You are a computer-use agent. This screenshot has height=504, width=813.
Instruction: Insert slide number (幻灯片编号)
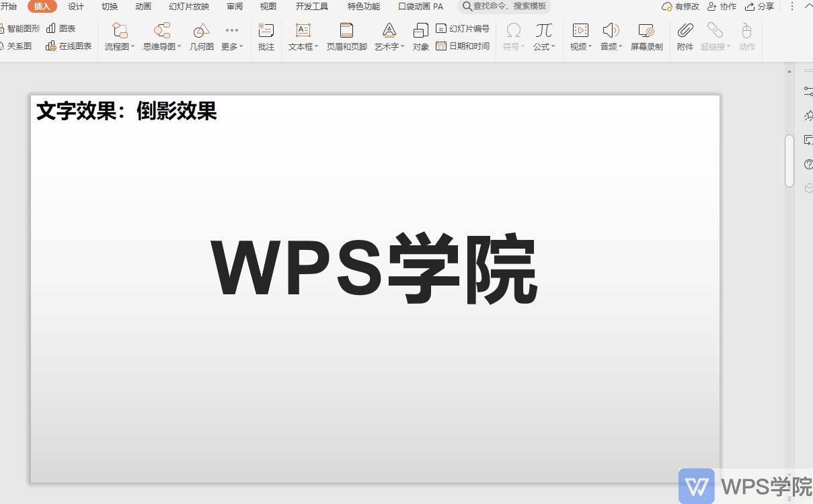[463, 29]
